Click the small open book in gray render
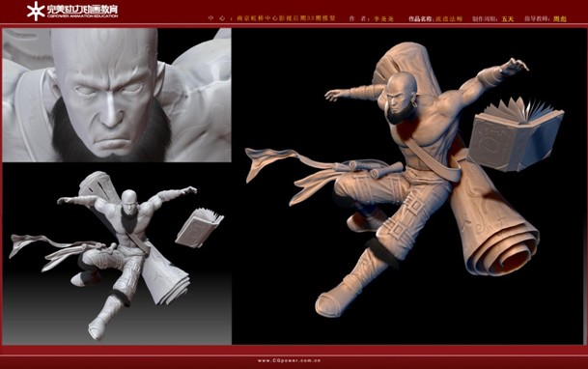The width and height of the screenshot is (588, 369). click(x=199, y=228)
